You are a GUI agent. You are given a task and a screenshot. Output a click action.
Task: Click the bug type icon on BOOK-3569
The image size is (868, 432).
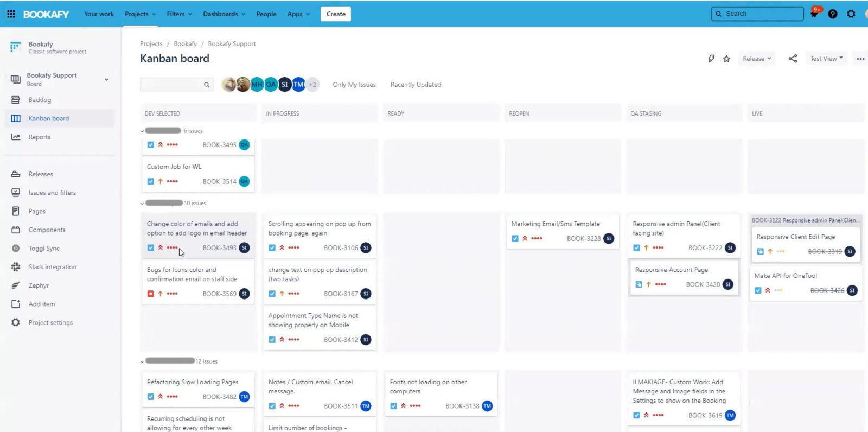[151, 294]
